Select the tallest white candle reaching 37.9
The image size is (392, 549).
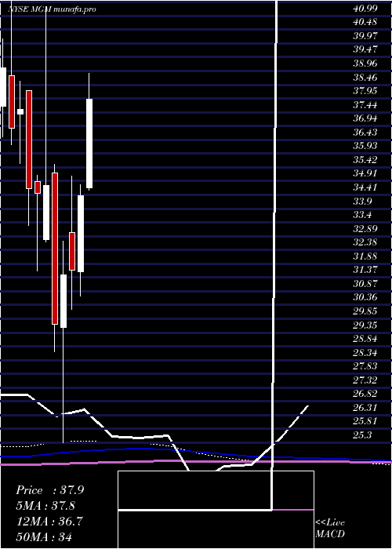coord(89,144)
